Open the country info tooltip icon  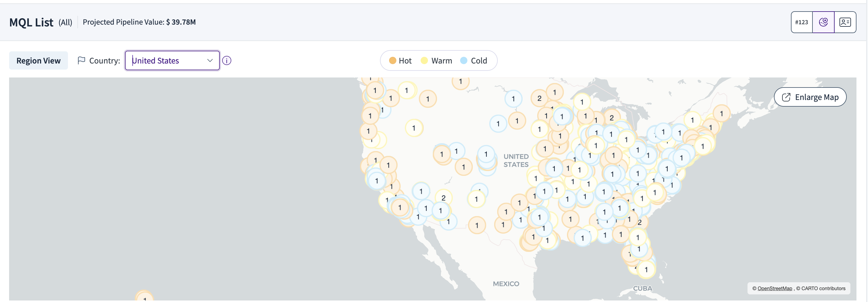click(x=227, y=61)
